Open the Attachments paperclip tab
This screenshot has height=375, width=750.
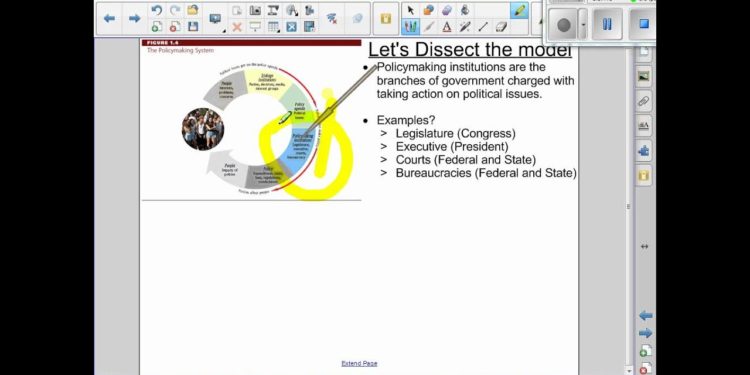coord(644,101)
